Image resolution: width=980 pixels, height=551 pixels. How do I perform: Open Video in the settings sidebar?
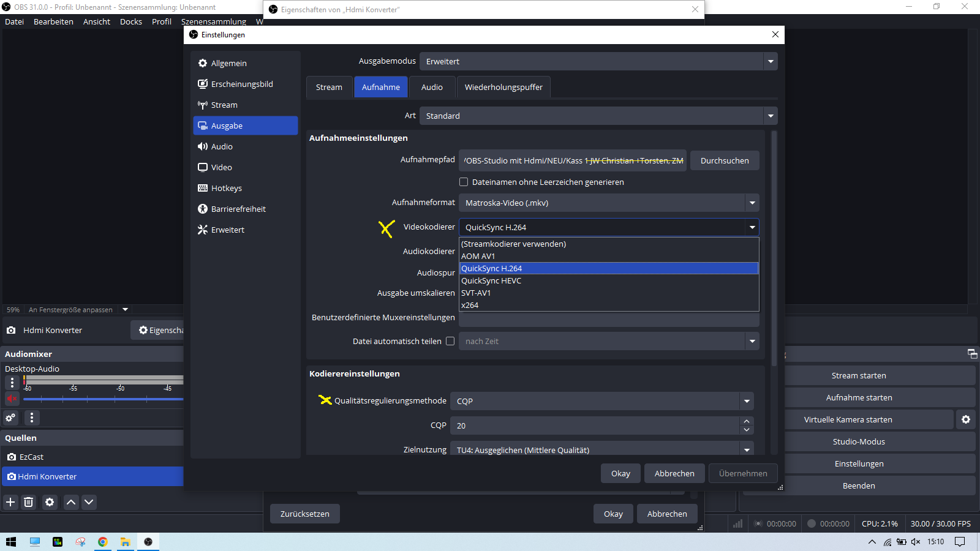coord(246,167)
